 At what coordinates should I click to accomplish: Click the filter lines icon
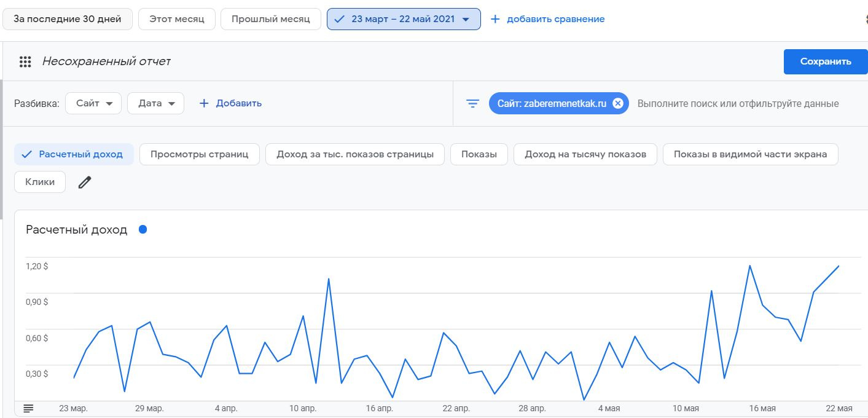472,103
